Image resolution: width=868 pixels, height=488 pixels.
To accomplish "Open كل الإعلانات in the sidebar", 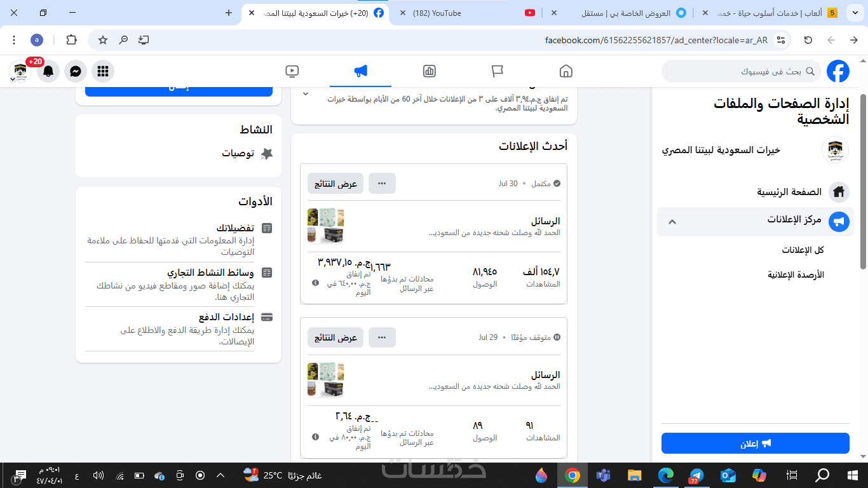I will [x=803, y=250].
